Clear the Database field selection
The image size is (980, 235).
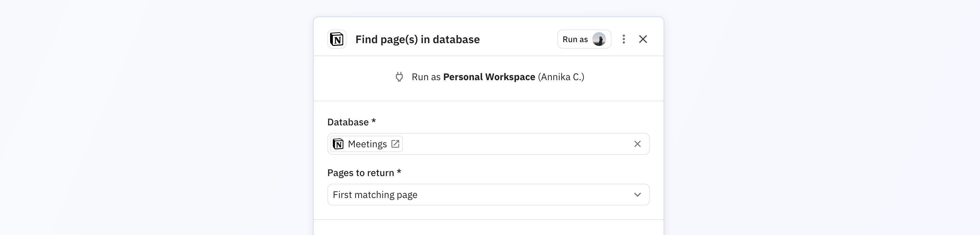(637, 144)
